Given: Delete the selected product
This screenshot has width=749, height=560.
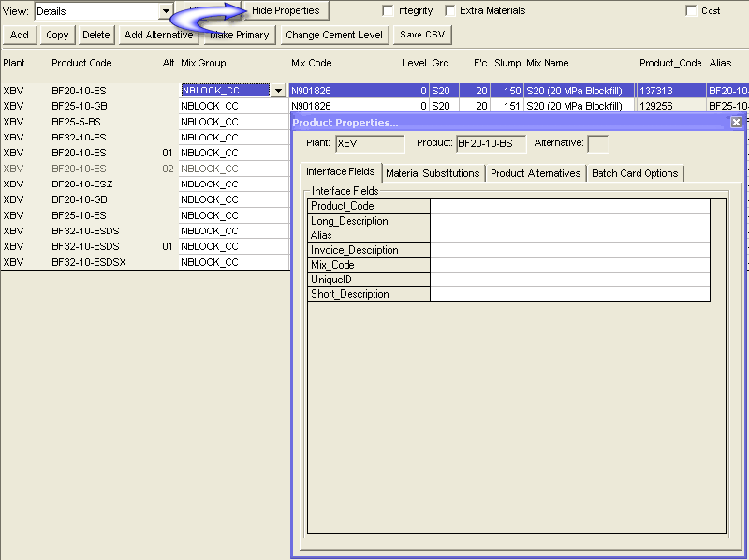Looking at the screenshot, I should pos(96,35).
